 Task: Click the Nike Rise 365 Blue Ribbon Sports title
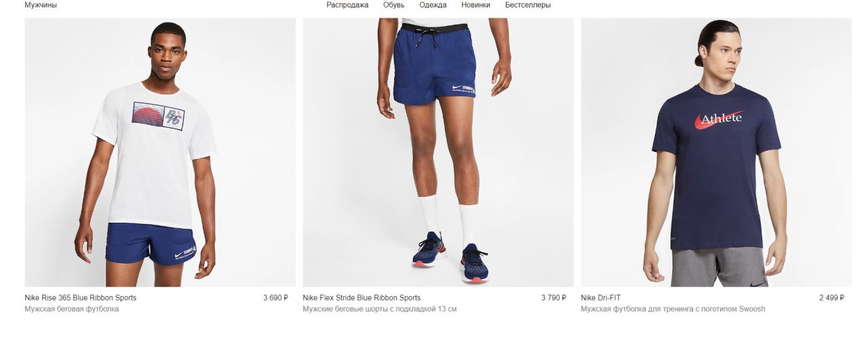[x=80, y=298]
